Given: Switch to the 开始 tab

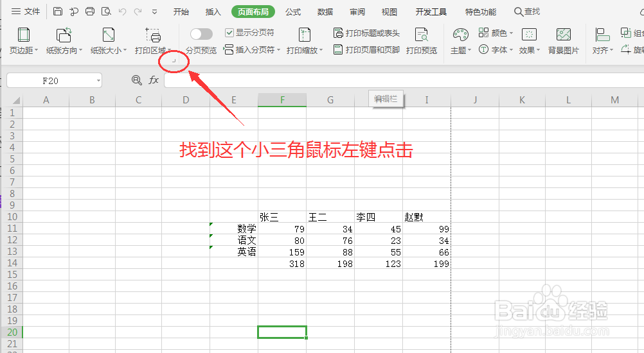Looking at the screenshot, I should 181,12.
